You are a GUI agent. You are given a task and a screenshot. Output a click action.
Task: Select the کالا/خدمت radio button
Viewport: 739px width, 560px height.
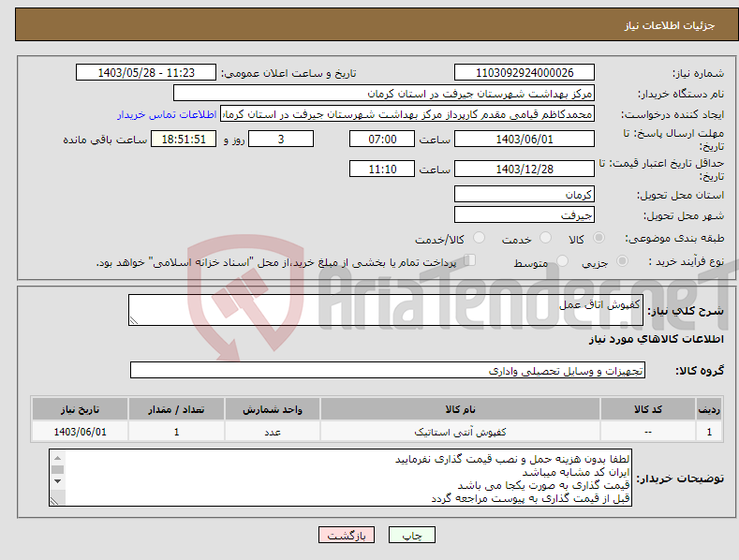point(479,238)
